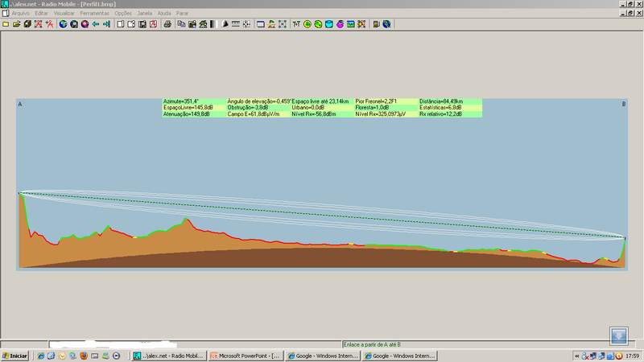Click the first globe icon in the toolbar
Screen dimensions: 644x362
pos(62,24)
